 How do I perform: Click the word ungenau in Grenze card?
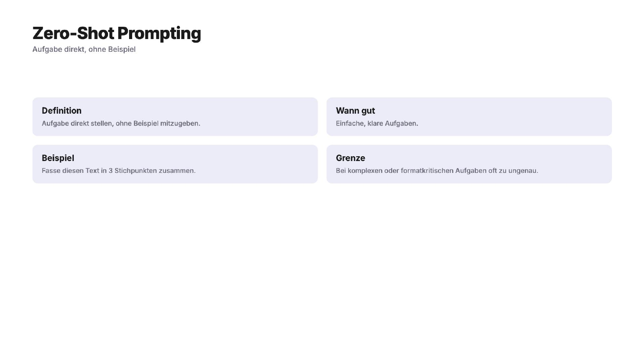523,171
